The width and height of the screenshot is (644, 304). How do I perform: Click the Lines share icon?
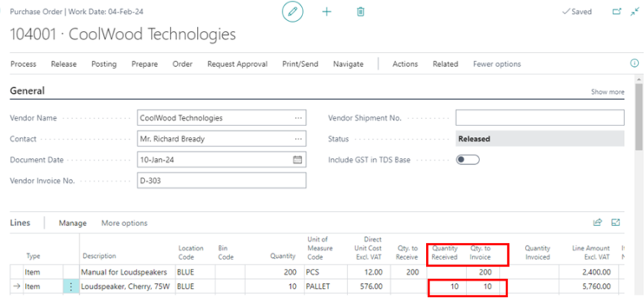coord(598,223)
